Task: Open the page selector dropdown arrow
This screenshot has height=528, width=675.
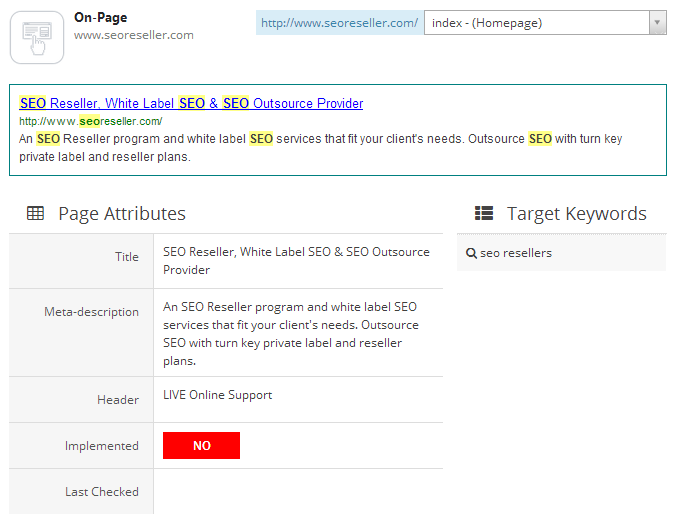Action: (657, 23)
